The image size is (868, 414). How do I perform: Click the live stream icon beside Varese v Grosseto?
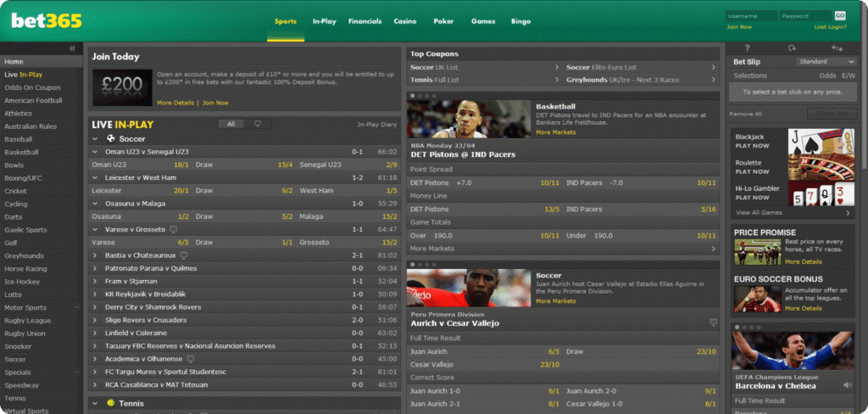(174, 229)
